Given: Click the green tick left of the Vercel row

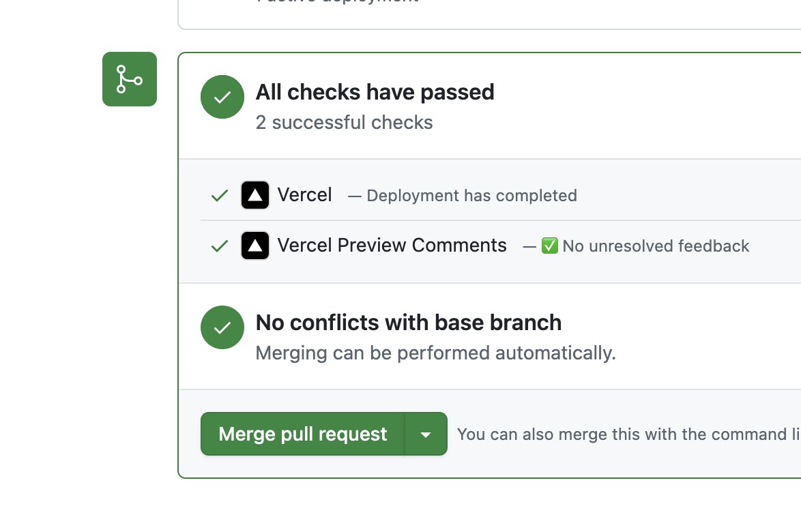Looking at the screenshot, I should (x=220, y=196).
